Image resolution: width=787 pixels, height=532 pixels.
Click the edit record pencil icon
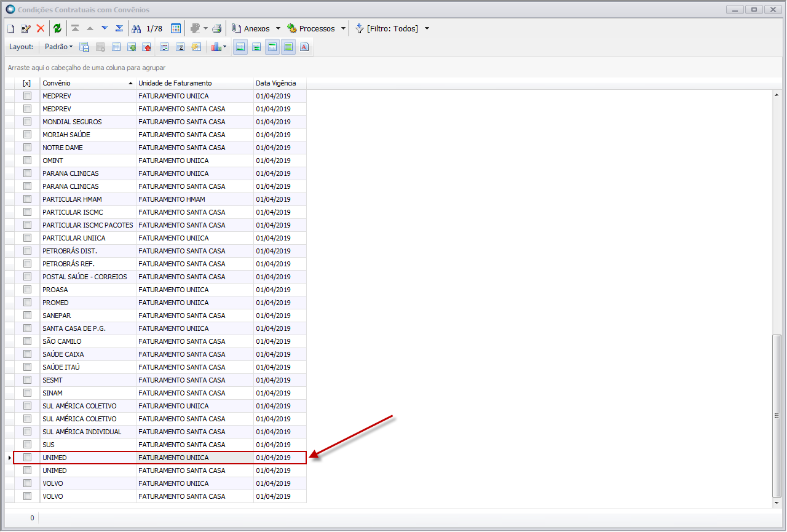pyautogui.click(x=25, y=28)
